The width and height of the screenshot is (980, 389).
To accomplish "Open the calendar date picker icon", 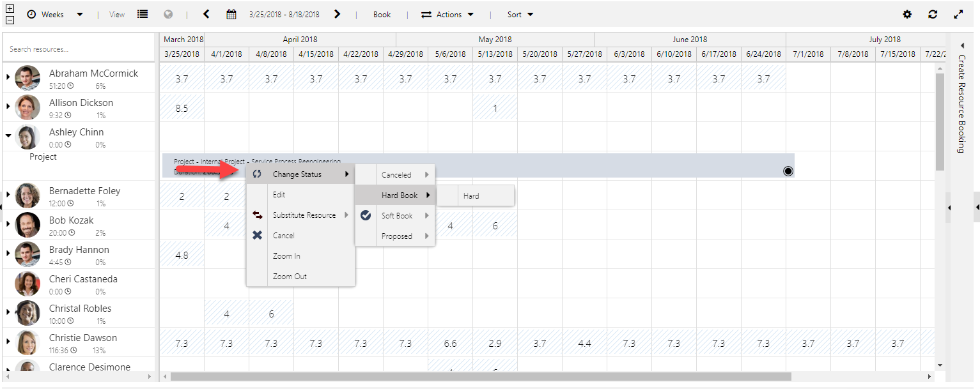I will 231,14.
